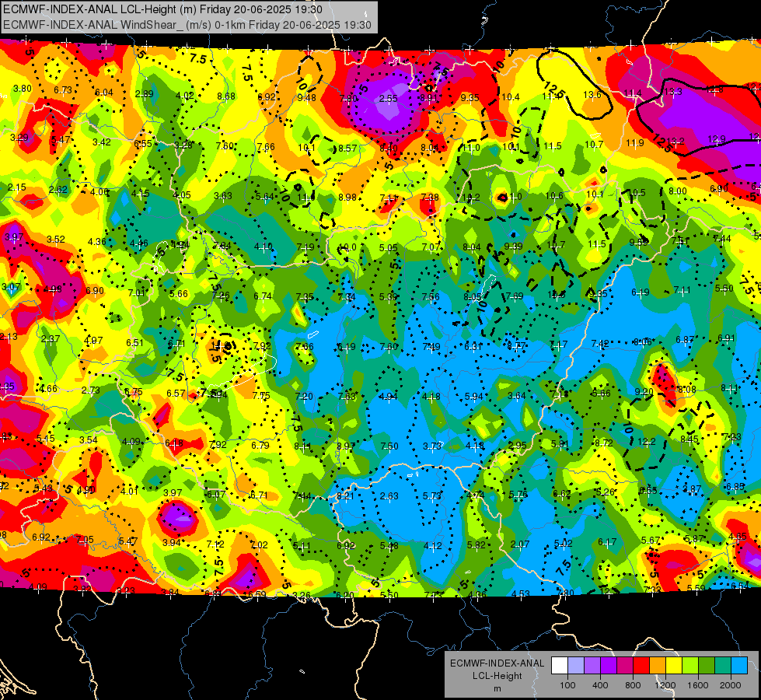This screenshot has width=761, height=700.
Task: Click the dark green legend swatch
Action: (x=707, y=666)
